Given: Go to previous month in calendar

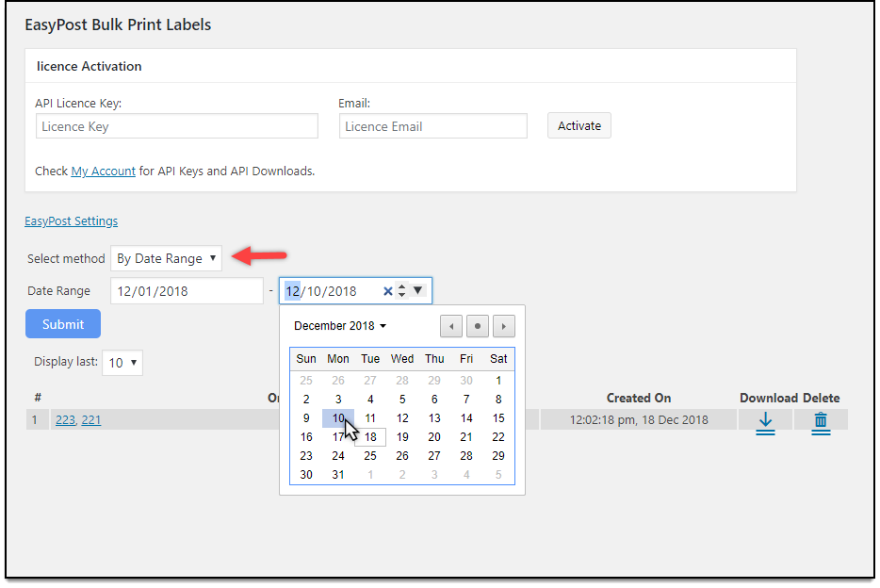Looking at the screenshot, I should coord(451,326).
